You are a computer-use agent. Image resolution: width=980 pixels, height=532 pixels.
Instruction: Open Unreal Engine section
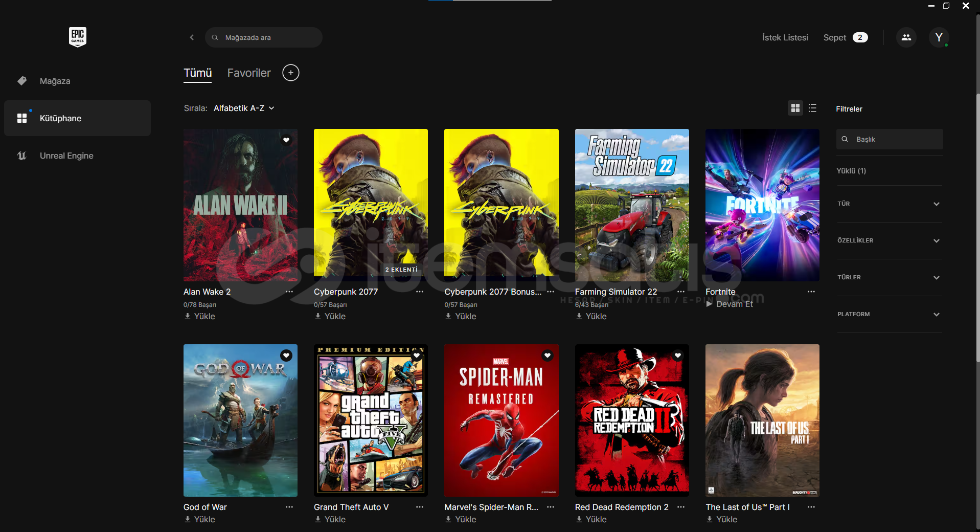77,156
